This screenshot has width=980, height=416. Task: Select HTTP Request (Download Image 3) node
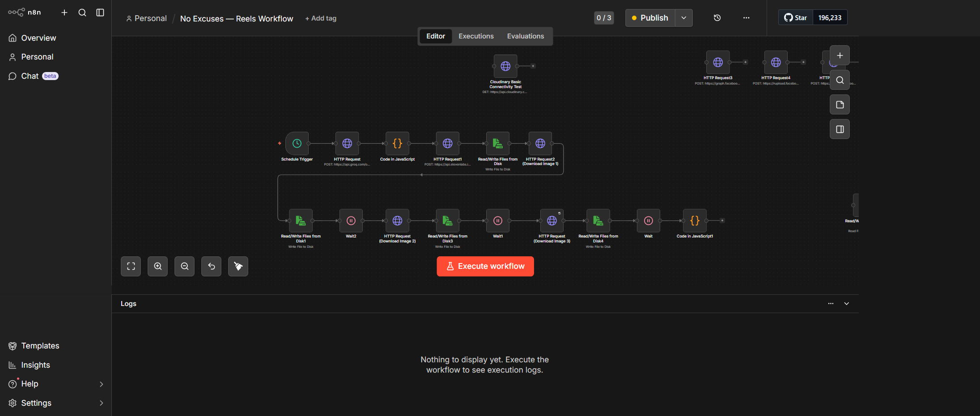552,221
